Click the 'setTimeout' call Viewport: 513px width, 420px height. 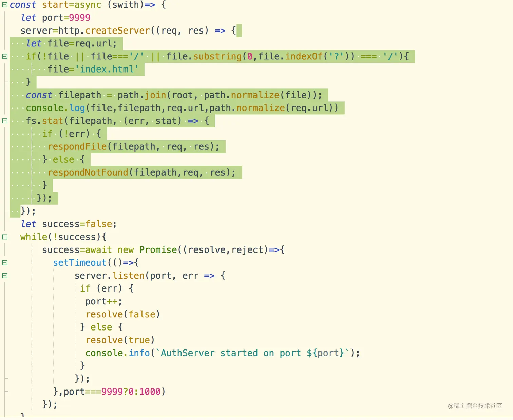coord(79,263)
